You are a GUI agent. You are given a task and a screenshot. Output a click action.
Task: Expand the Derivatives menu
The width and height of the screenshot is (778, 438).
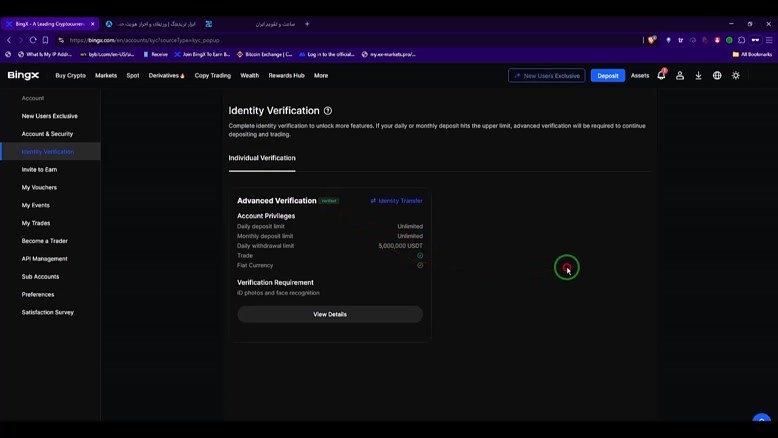coord(166,76)
